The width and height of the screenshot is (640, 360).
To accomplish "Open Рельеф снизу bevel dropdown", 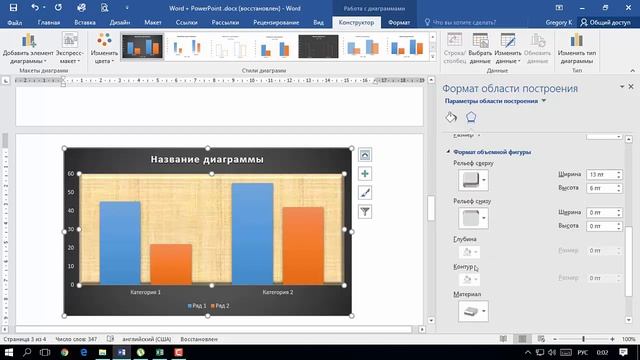I will coord(473,218).
